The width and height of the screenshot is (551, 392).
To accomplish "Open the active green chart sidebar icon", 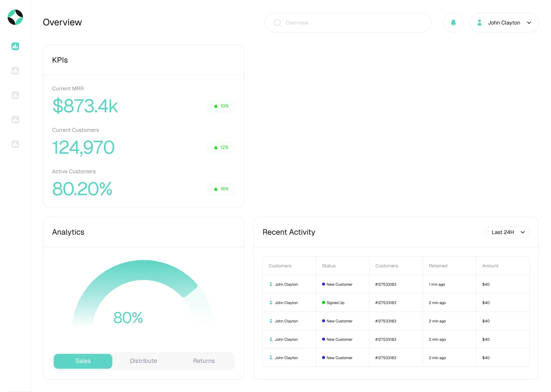I will point(15,46).
